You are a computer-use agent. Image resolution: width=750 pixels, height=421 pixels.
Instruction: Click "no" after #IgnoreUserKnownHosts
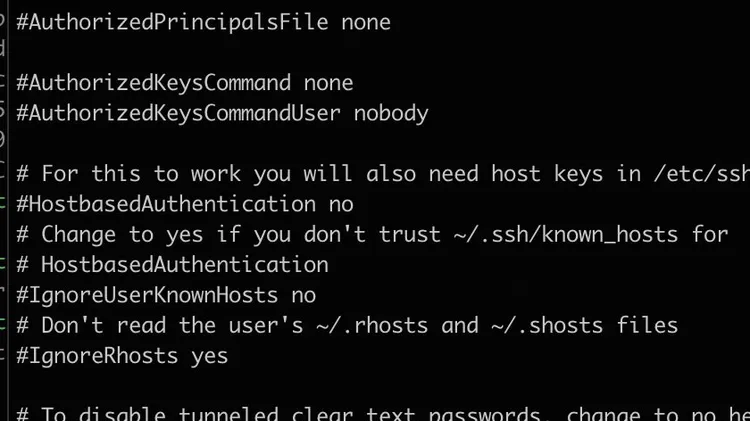(x=303, y=295)
